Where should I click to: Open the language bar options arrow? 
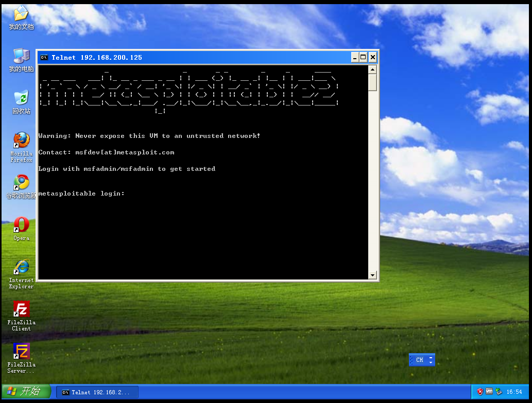pyautogui.click(x=431, y=363)
